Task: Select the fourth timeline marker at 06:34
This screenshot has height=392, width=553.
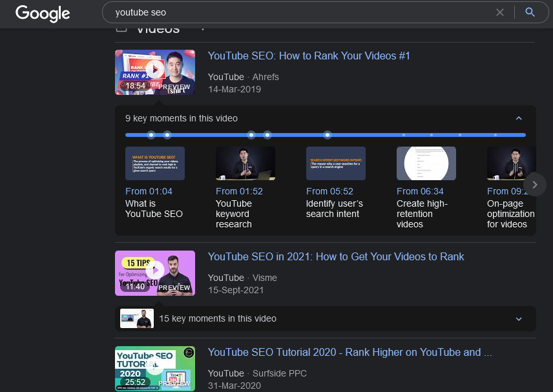Action: 267,135
